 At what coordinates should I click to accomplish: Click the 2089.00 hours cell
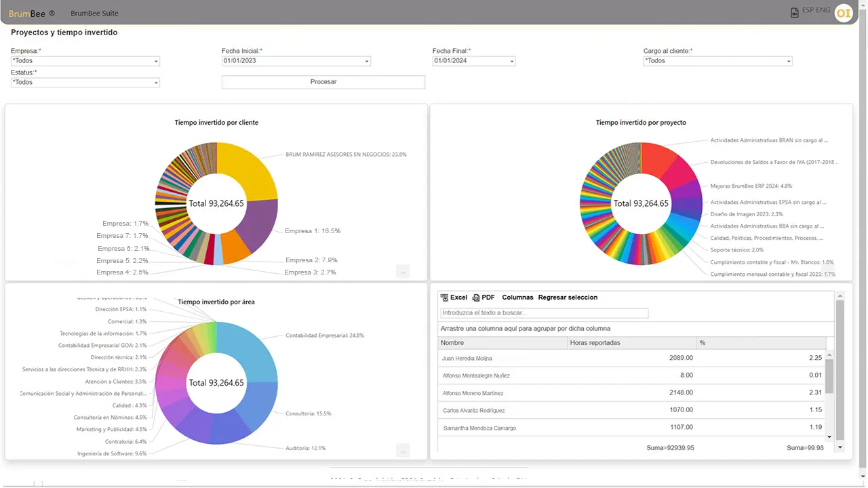680,358
